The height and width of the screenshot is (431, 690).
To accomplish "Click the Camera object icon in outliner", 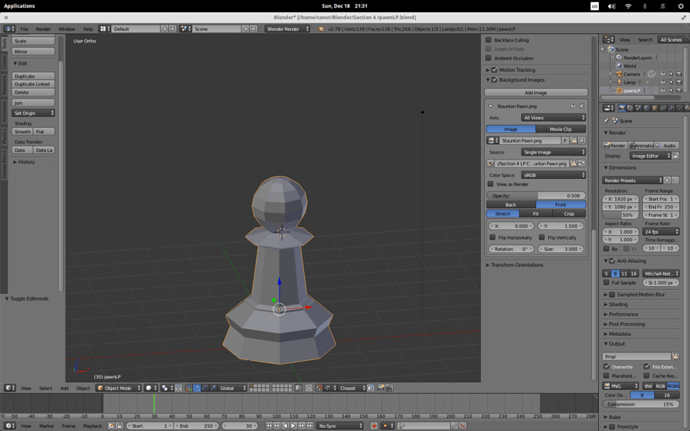I will tap(620, 73).
